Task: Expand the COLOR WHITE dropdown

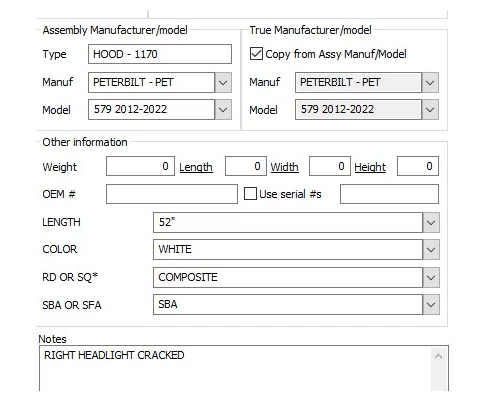Action: (431, 249)
